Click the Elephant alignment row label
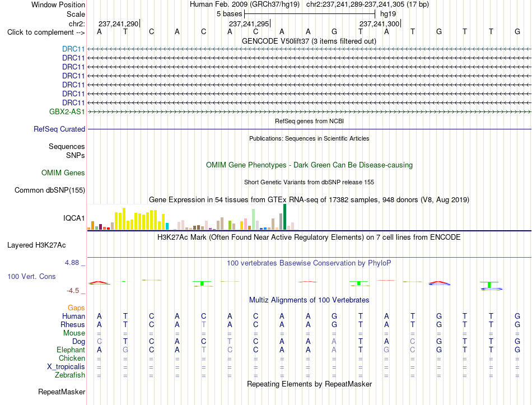 coord(71,350)
